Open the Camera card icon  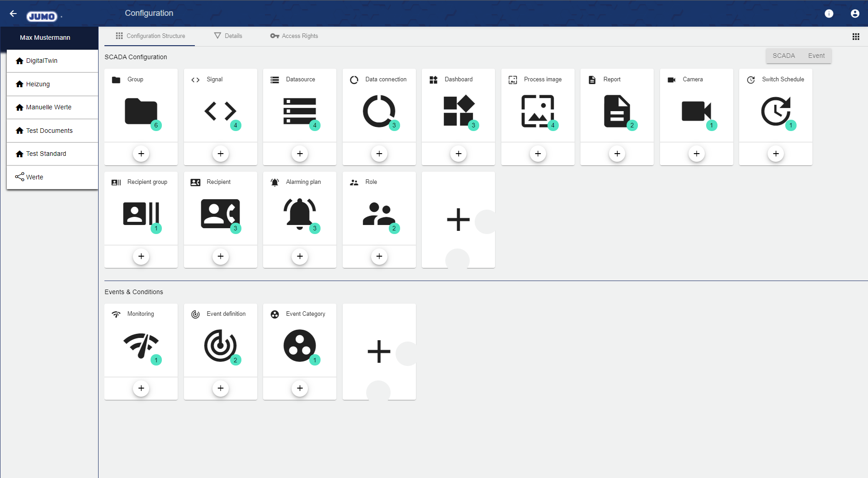[x=696, y=111]
